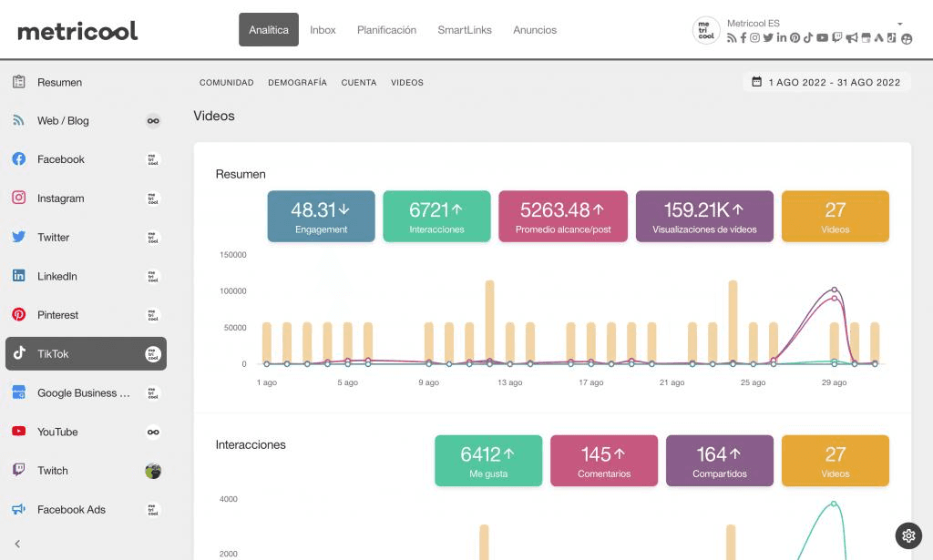This screenshot has height=560, width=933.
Task: Click the Twitter bird icon in header
Action: click(x=768, y=38)
